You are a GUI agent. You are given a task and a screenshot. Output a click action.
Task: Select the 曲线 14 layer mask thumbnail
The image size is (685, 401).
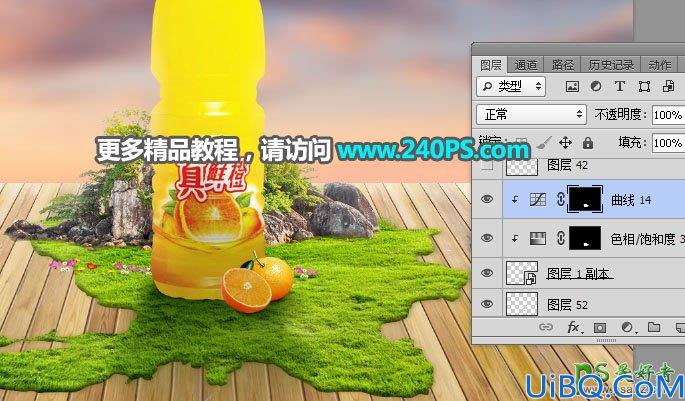pos(585,199)
